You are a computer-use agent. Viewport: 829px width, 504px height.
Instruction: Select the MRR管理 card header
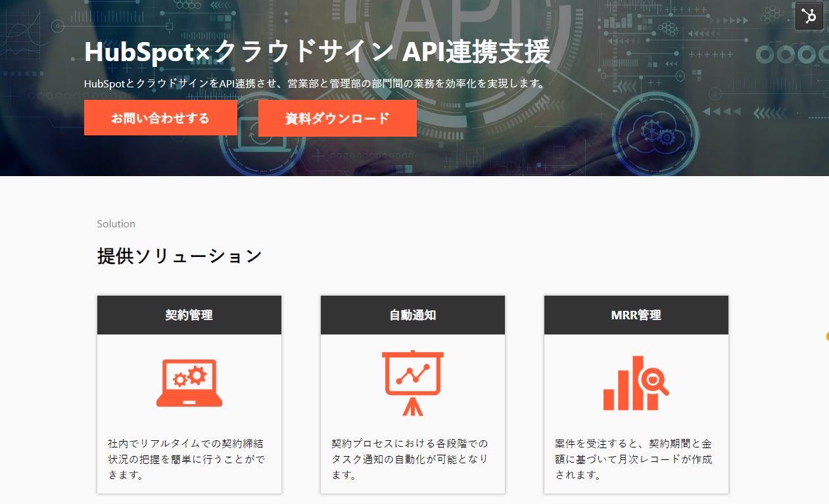[x=636, y=315]
